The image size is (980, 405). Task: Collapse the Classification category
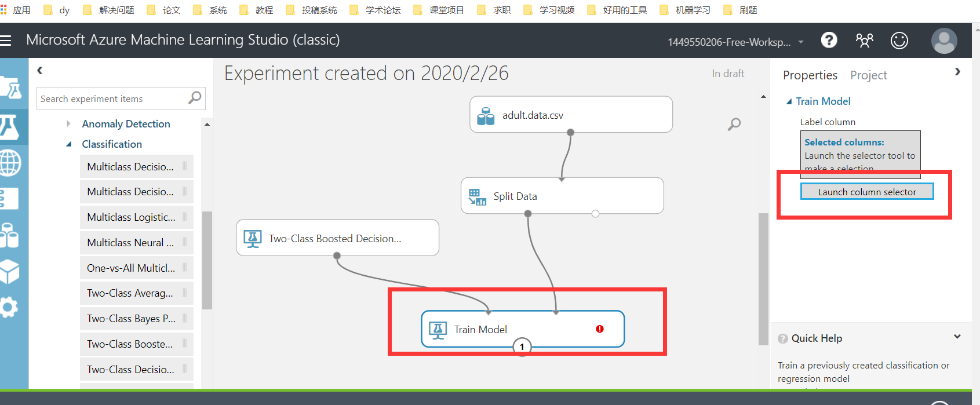coord(69,144)
